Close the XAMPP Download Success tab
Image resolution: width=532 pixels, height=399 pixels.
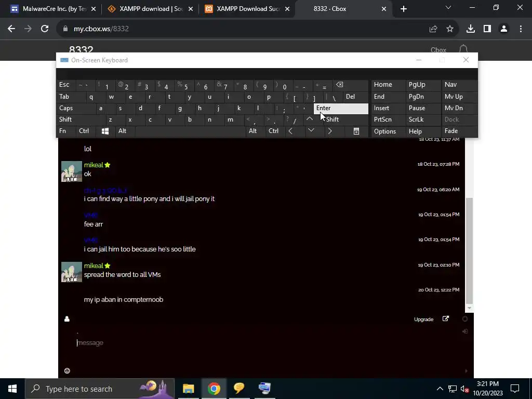pyautogui.click(x=287, y=9)
